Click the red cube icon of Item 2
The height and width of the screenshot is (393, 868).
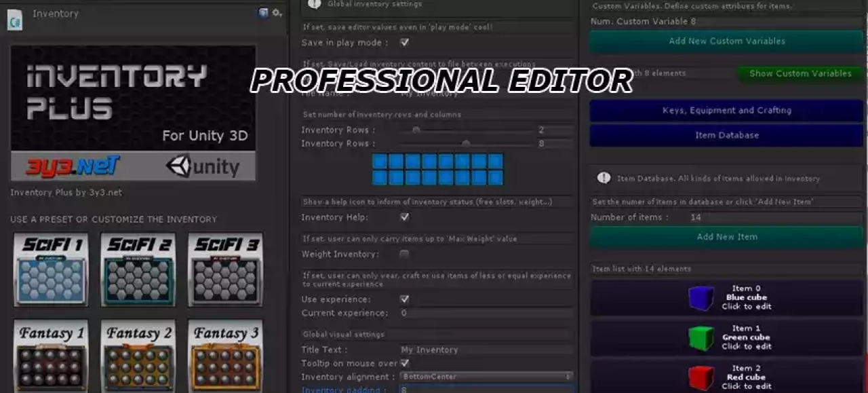coord(701,377)
